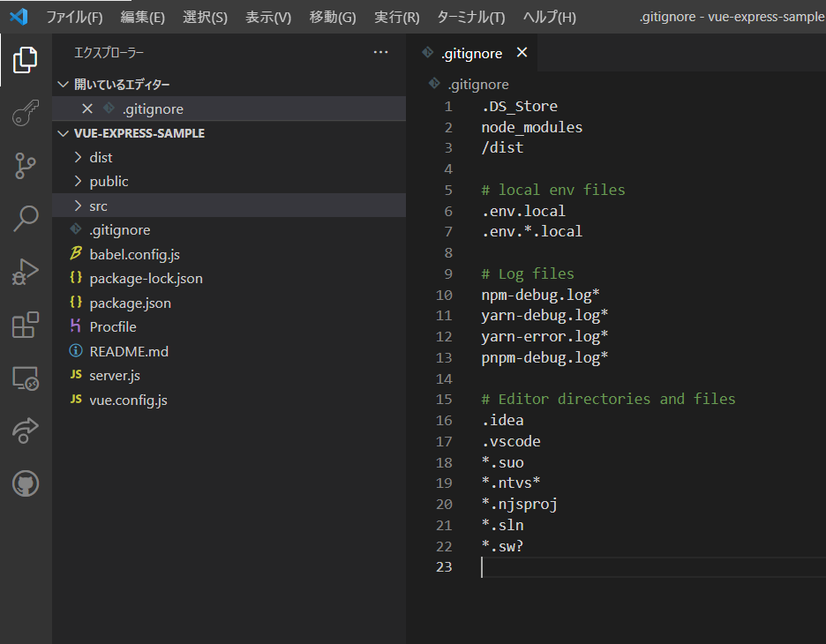Click the package.json braces icon
This screenshot has width=826, height=644.
click(76, 303)
